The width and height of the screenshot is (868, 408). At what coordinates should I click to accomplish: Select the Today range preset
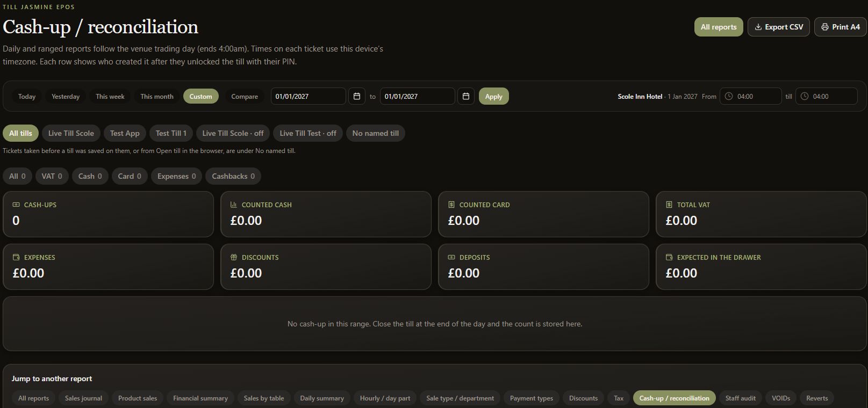(x=27, y=96)
